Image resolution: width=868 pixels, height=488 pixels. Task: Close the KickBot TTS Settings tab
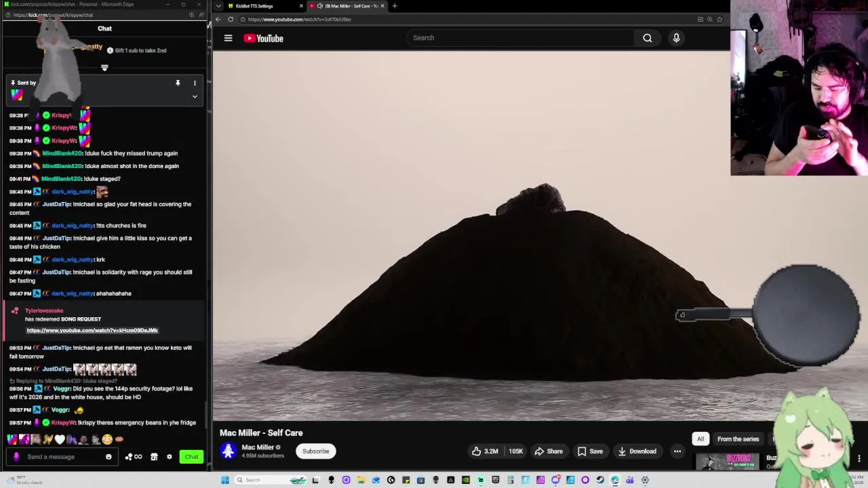click(301, 5)
